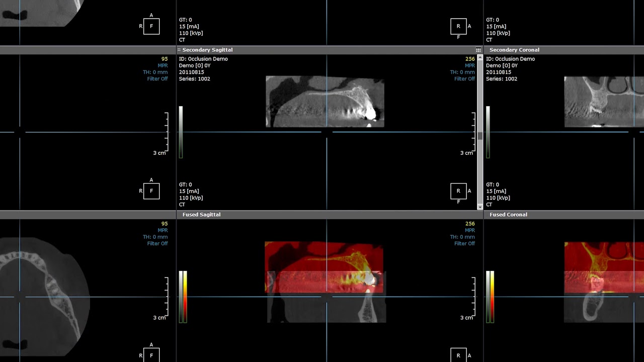Click "Filter Off" in Secondary Sagittal pane
The height and width of the screenshot is (362, 644).
[464, 79]
